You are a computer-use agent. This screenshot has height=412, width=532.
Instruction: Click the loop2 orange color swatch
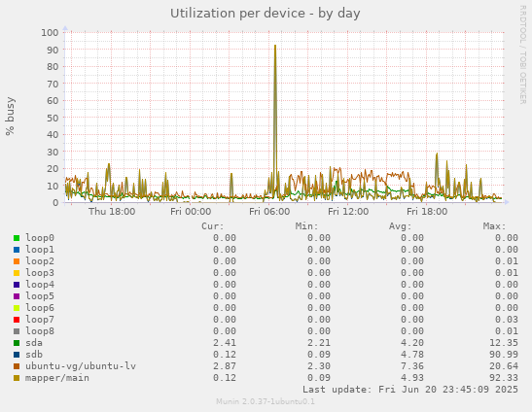point(17,261)
